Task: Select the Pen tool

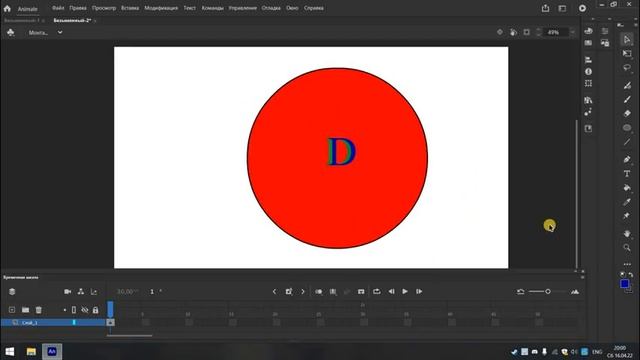Action: pos(627,159)
